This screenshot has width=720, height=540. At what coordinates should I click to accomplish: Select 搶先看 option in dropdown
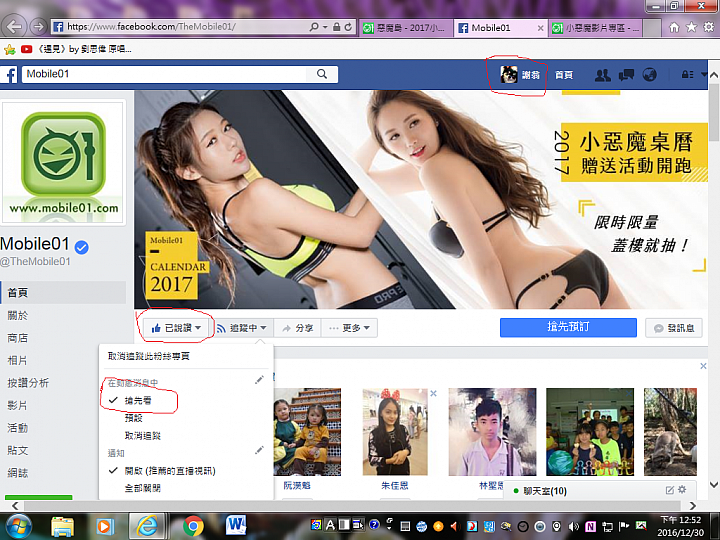pos(138,400)
